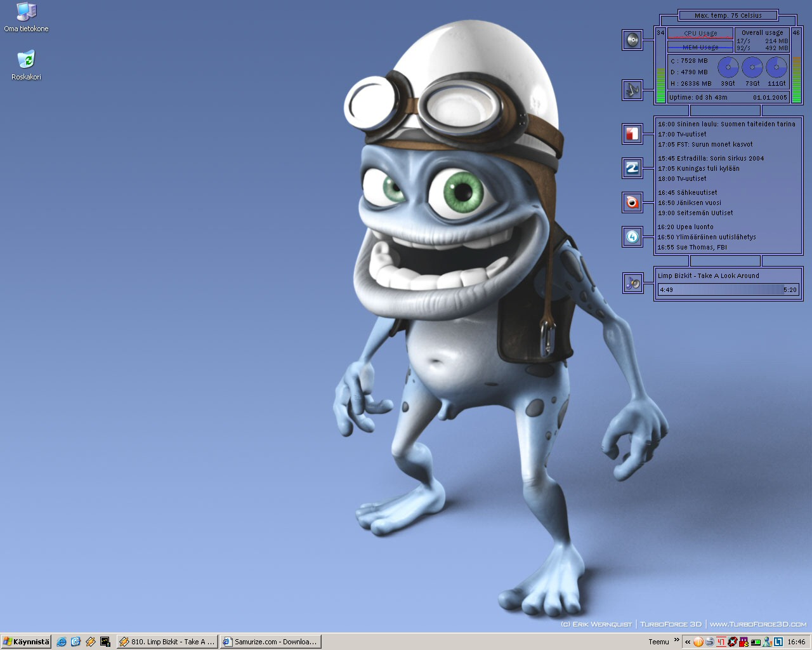This screenshot has height=650, width=812.
Task: Click '16:55 Sue Thomas, FBI' listing
Action: click(692, 247)
